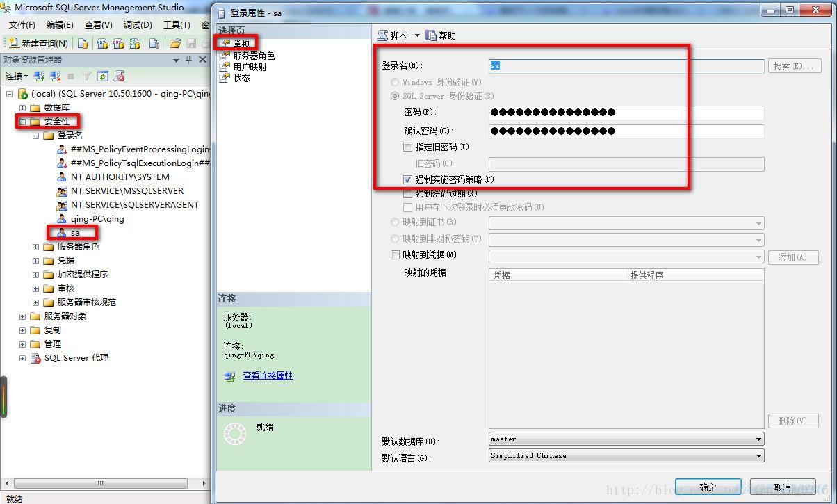Screen dimensions: 837x504
Task: Close the Object Explorer panel
Action: (202, 60)
